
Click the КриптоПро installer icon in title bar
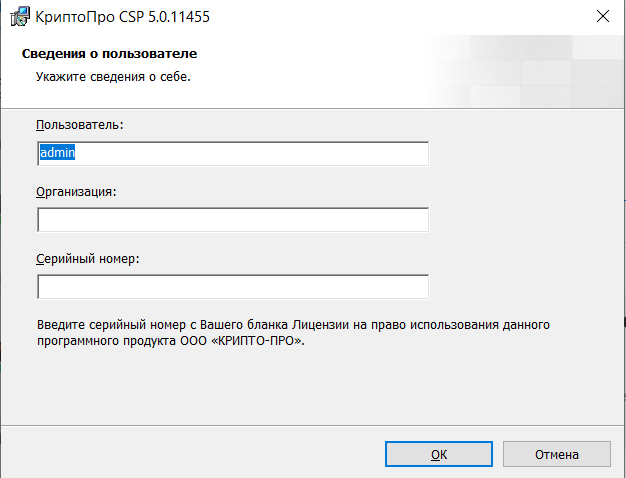click(19, 16)
